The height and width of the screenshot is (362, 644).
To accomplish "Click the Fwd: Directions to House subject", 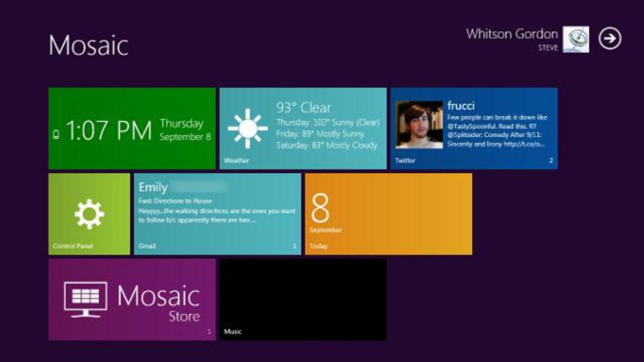I will [x=175, y=201].
